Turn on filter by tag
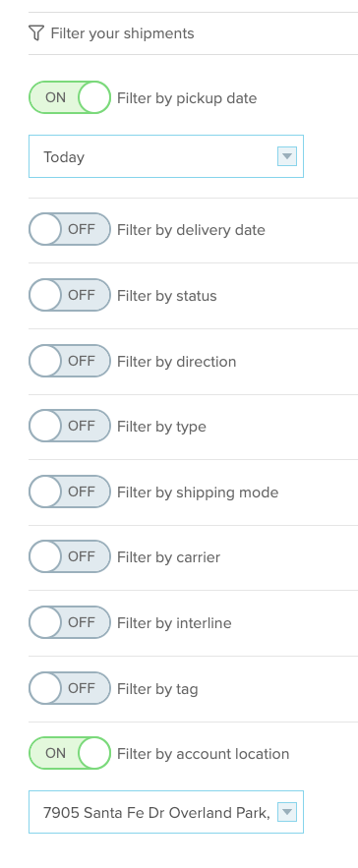 70,688
